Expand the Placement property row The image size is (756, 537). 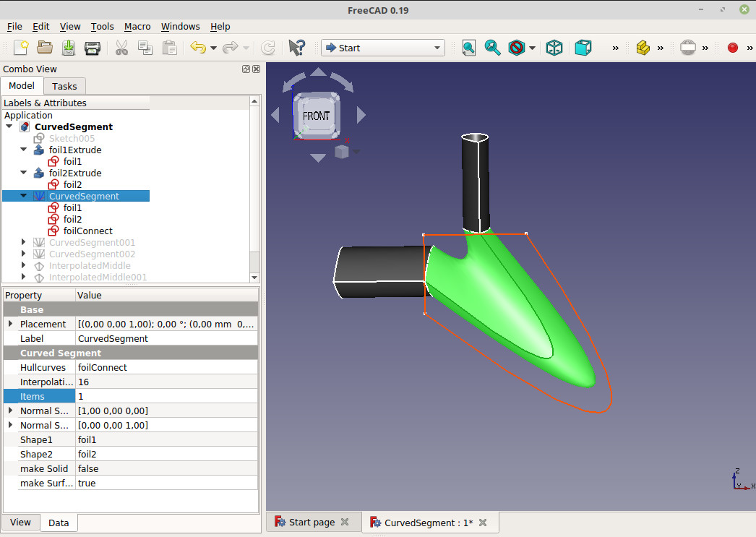point(10,324)
